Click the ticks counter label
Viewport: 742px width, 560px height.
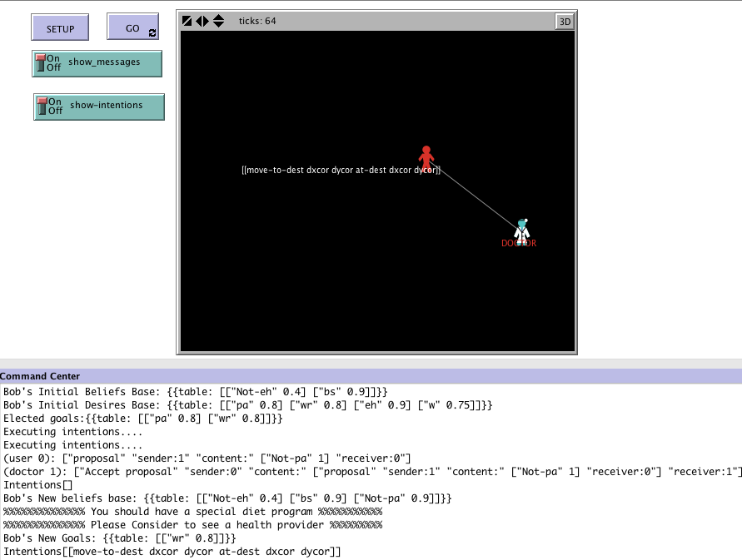point(257,21)
